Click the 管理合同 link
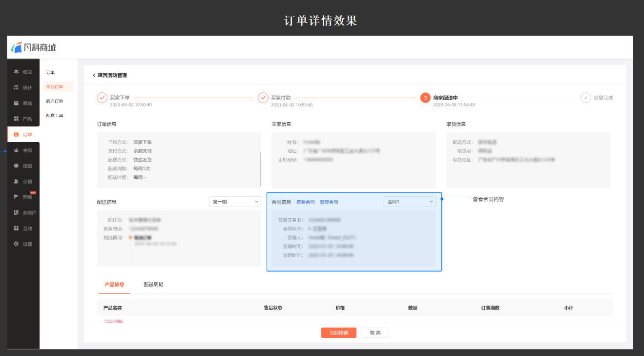 pos(329,202)
